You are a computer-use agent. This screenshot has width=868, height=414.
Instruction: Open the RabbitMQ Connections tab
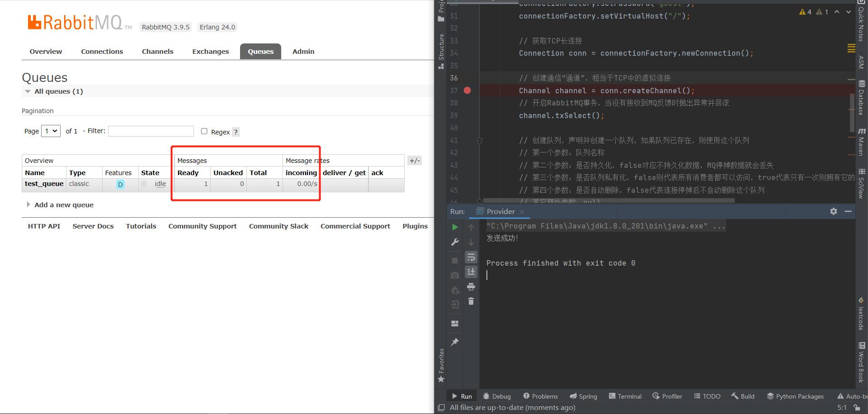click(102, 52)
